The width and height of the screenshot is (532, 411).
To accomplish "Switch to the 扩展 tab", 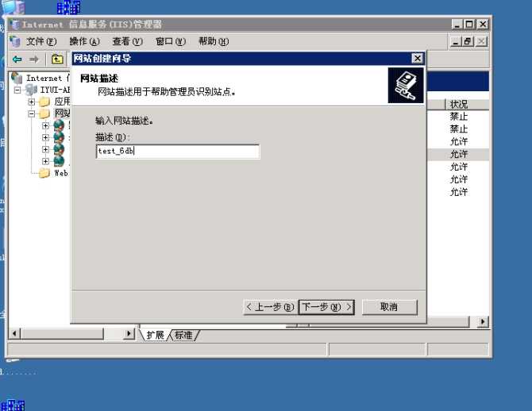I will (x=155, y=336).
